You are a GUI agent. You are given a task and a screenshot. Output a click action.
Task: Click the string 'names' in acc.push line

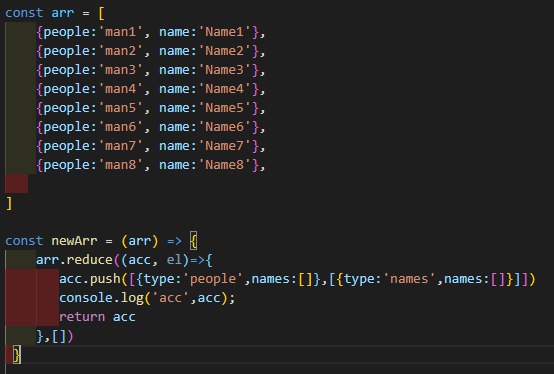(x=409, y=279)
